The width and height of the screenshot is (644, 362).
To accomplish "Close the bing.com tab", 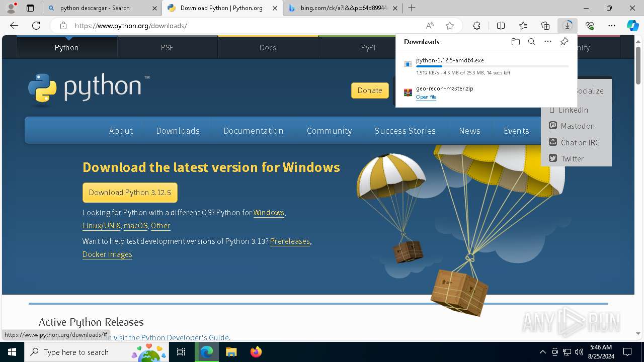I will [395, 8].
